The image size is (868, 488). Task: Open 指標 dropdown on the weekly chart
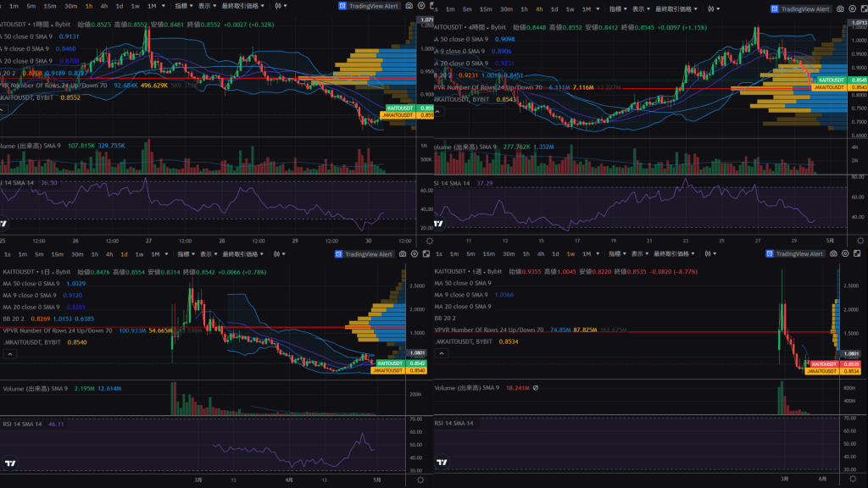[617, 253]
